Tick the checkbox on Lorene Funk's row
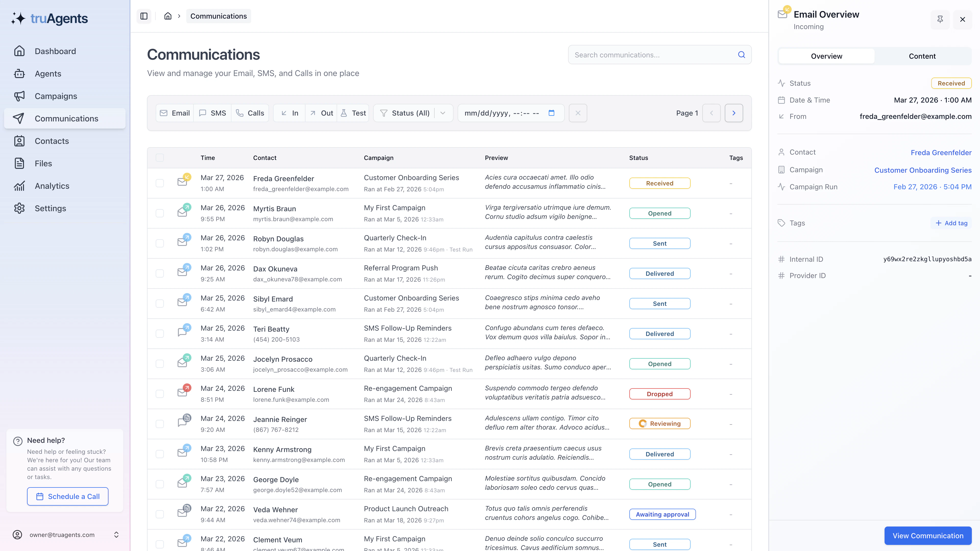 160,394
